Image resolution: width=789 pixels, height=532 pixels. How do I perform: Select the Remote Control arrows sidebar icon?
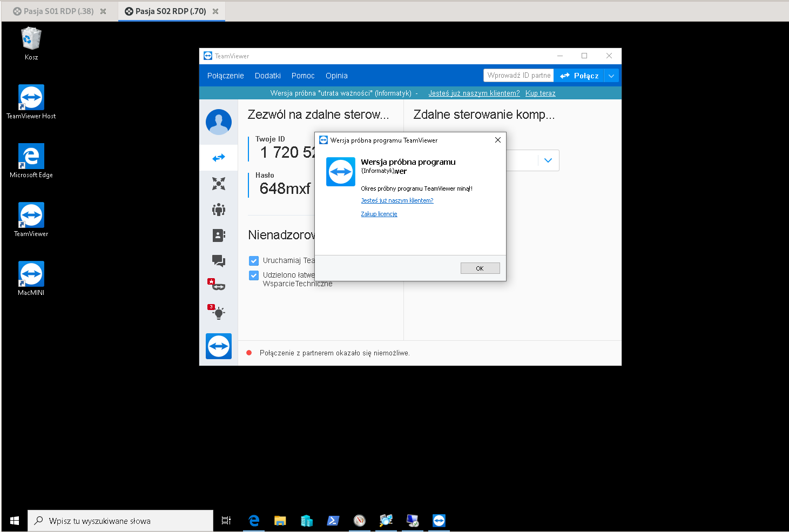coord(219,158)
